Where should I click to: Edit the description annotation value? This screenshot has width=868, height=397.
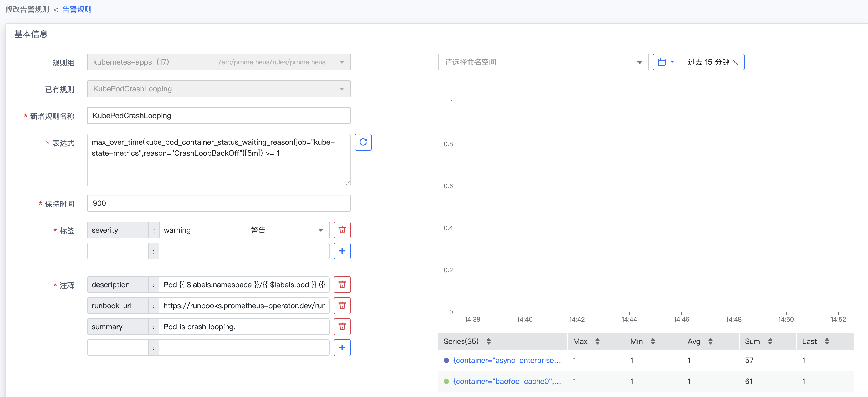tap(244, 285)
